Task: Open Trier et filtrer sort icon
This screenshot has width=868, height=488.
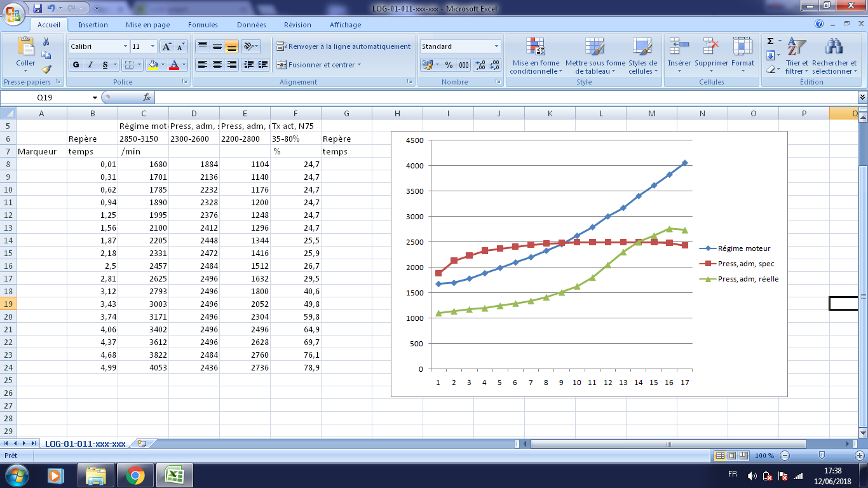Action: tap(796, 48)
